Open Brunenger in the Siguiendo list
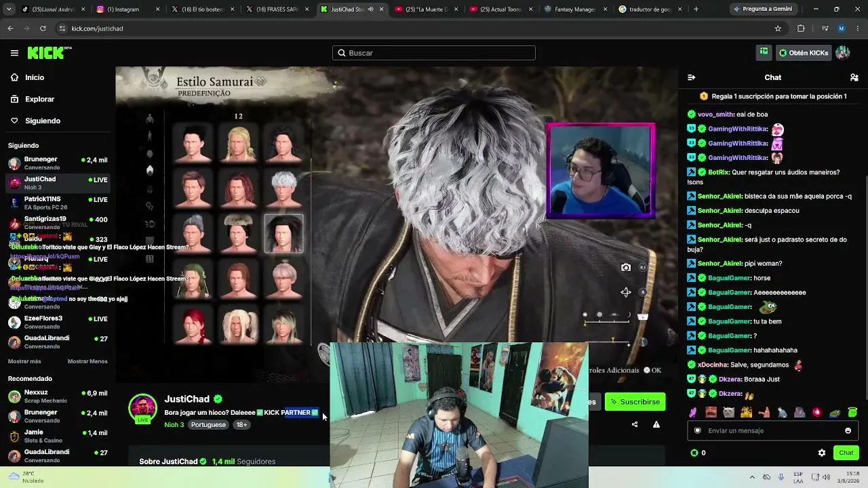Screen dimensions: 868x488 (x=58, y=163)
